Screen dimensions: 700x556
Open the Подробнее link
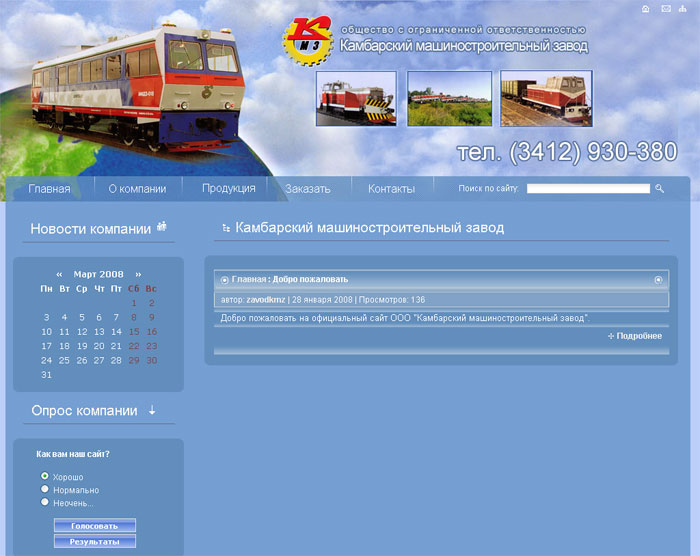(x=639, y=336)
